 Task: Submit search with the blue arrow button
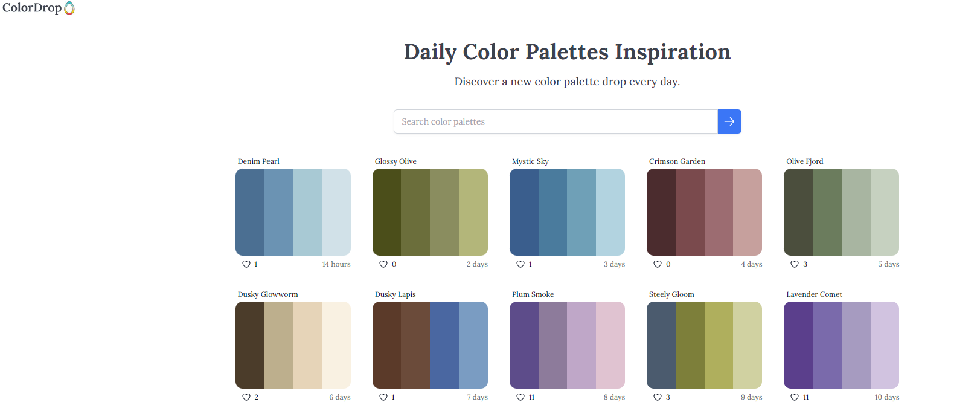coord(729,121)
